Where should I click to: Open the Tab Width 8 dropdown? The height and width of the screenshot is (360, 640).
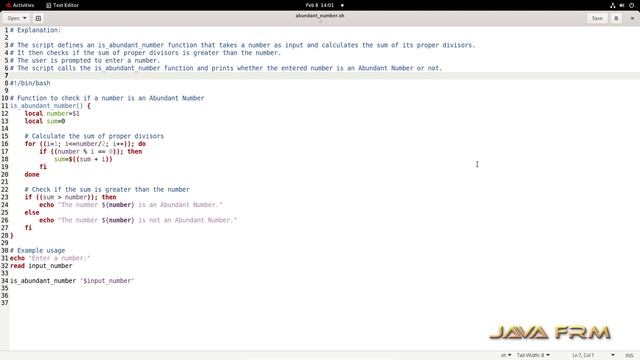tap(533, 355)
